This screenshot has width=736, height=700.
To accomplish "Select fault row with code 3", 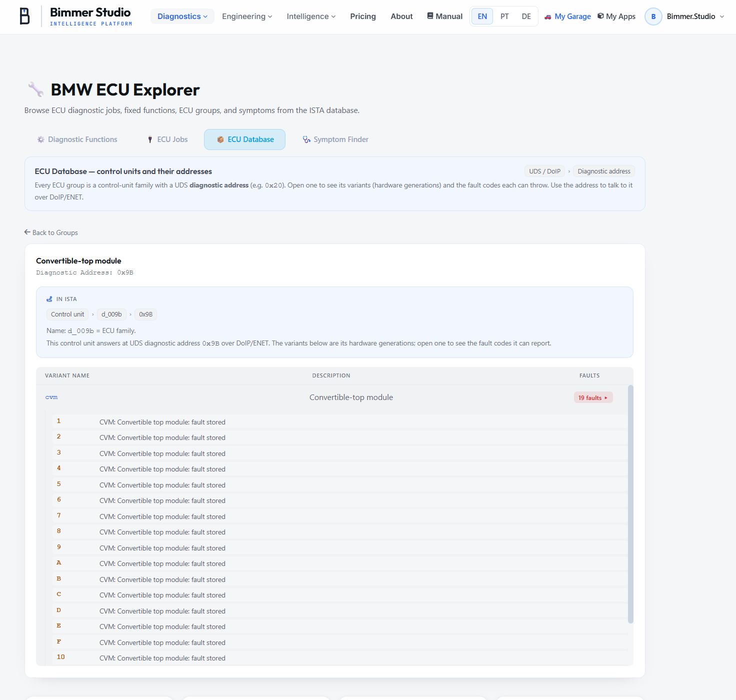I will [x=340, y=453].
